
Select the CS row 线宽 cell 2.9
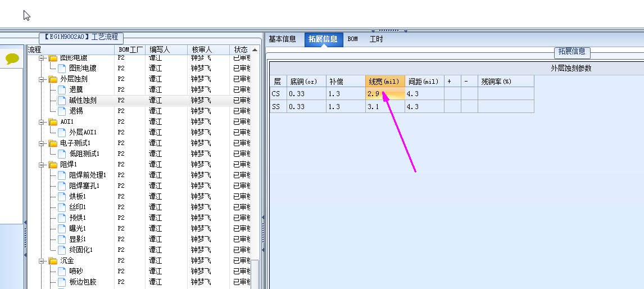coord(386,94)
